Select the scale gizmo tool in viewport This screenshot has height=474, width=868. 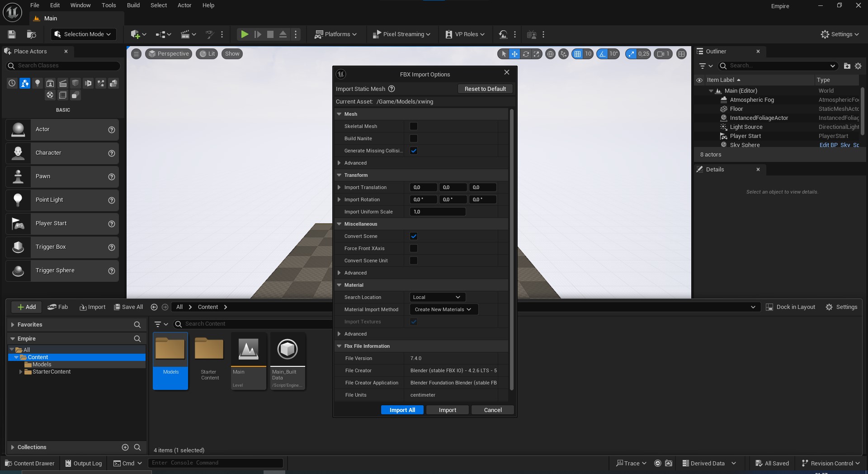(536, 54)
